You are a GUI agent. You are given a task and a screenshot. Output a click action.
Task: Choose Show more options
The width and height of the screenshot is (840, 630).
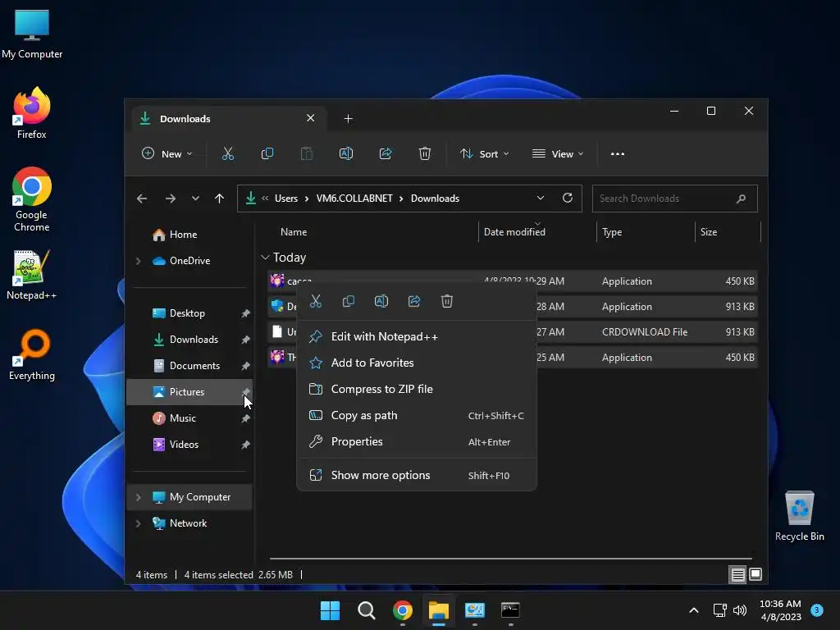pos(417,475)
